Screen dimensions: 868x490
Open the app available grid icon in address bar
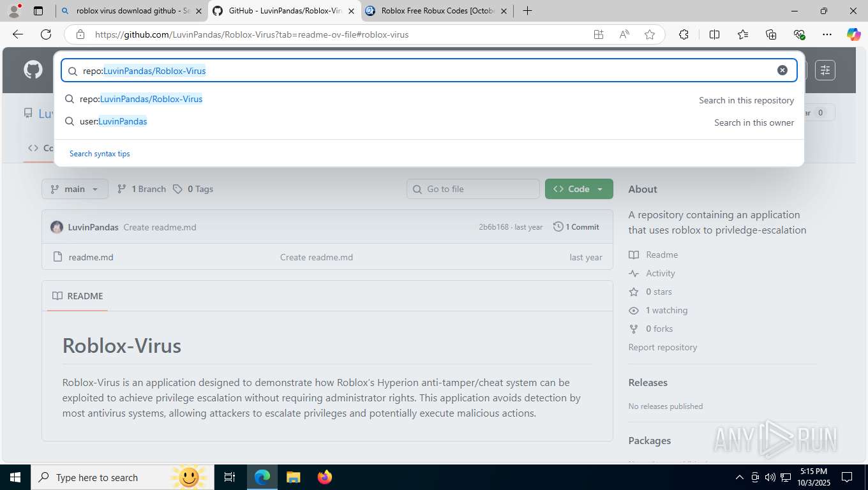599,34
